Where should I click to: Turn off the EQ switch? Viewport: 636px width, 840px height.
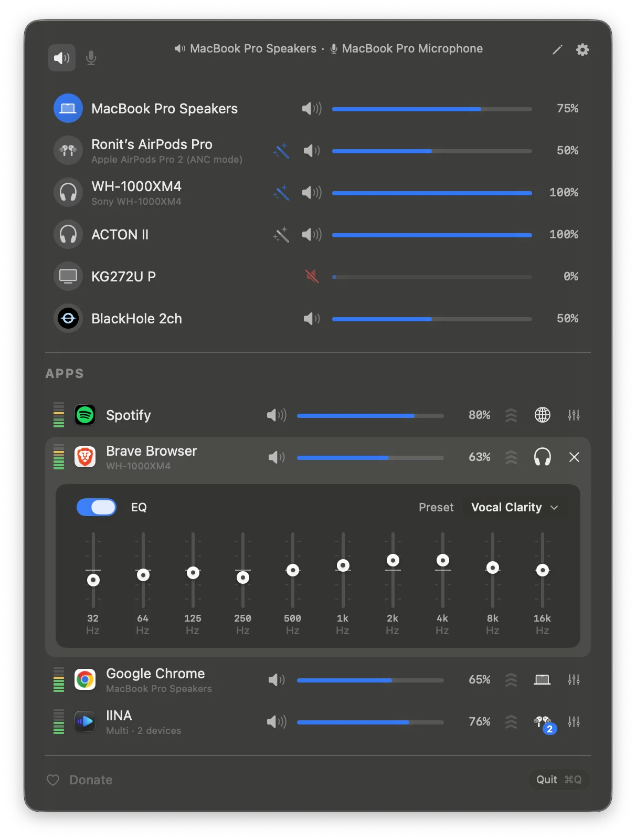click(x=97, y=507)
